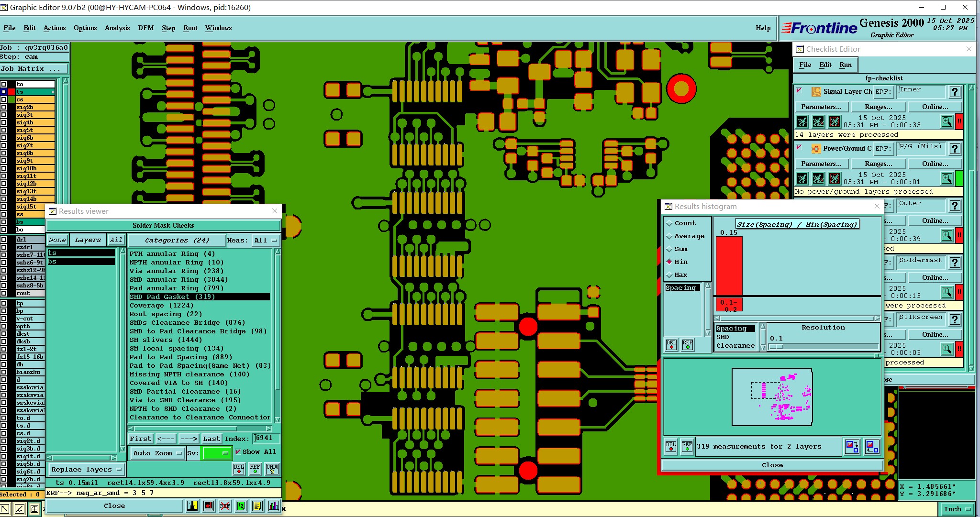Click Parameters button for Signal Layer check

[x=821, y=107]
